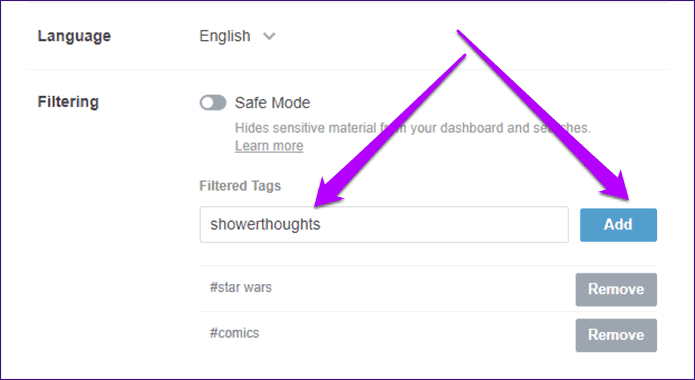This screenshot has height=380, width=695.
Task: Open the Learn more link
Action: tap(269, 145)
